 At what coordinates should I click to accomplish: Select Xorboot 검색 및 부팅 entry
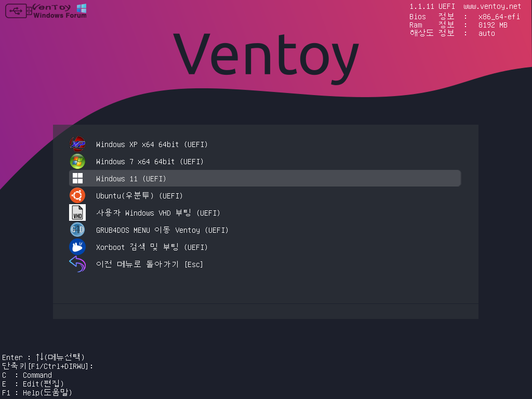[x=265, y=247]
